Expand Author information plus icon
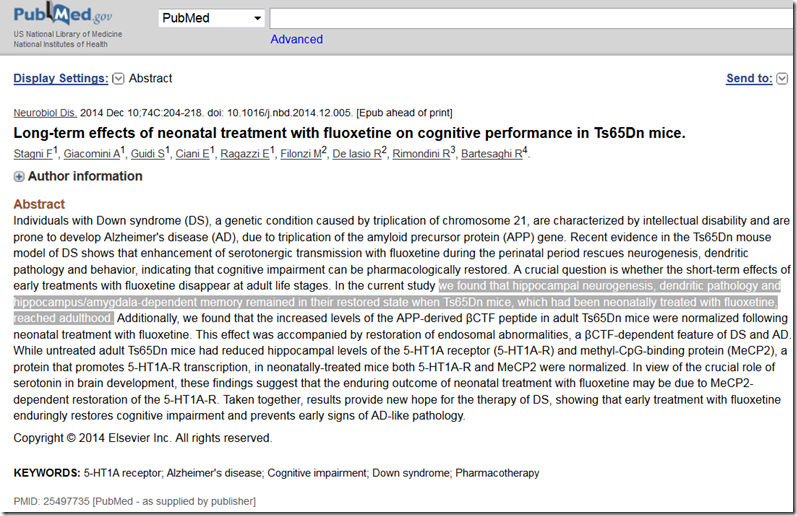 [19, 176]
